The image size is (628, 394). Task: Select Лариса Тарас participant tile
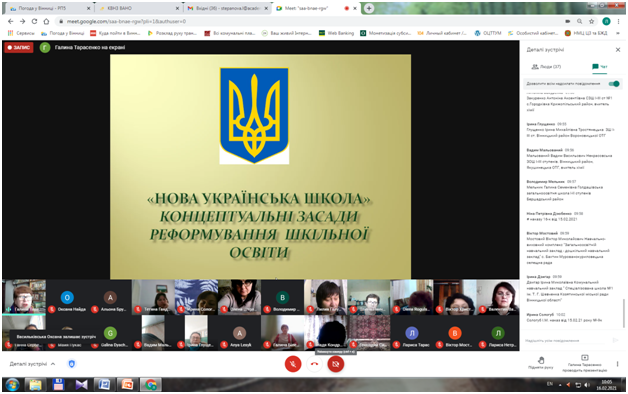[412, 333]
